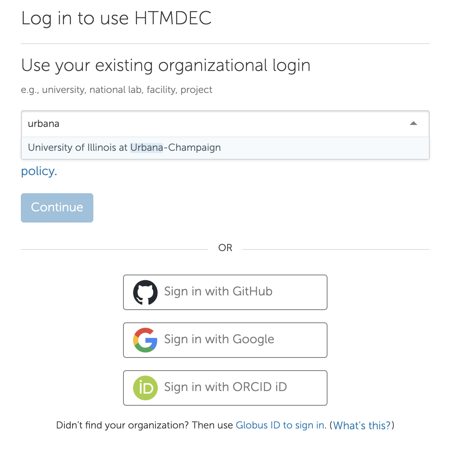
Task: Open the What's this? link
Action: point(362,425)
